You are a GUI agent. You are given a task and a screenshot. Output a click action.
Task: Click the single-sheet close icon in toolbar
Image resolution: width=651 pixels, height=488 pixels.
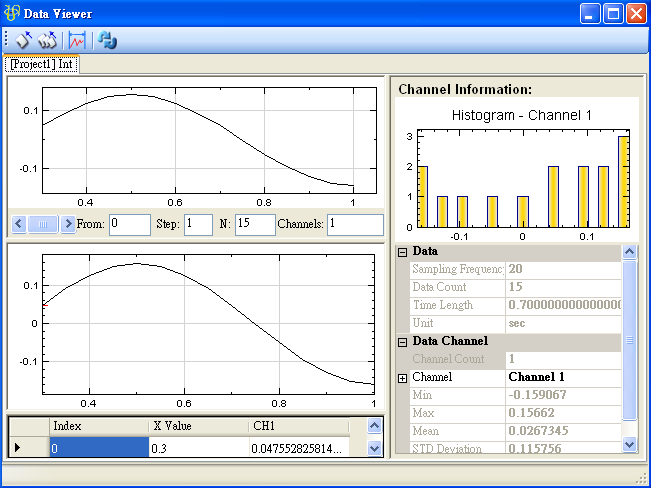point(24,40)
